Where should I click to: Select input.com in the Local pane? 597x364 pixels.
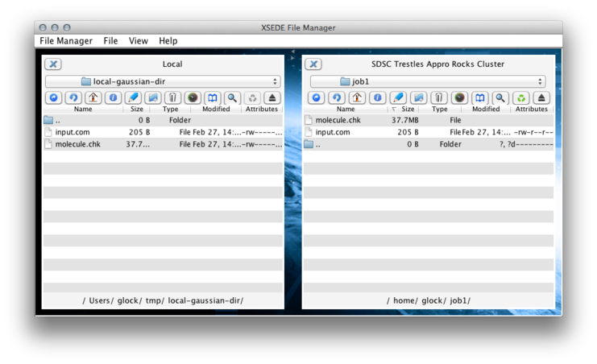pyautogui.click(x=163, y=132)
